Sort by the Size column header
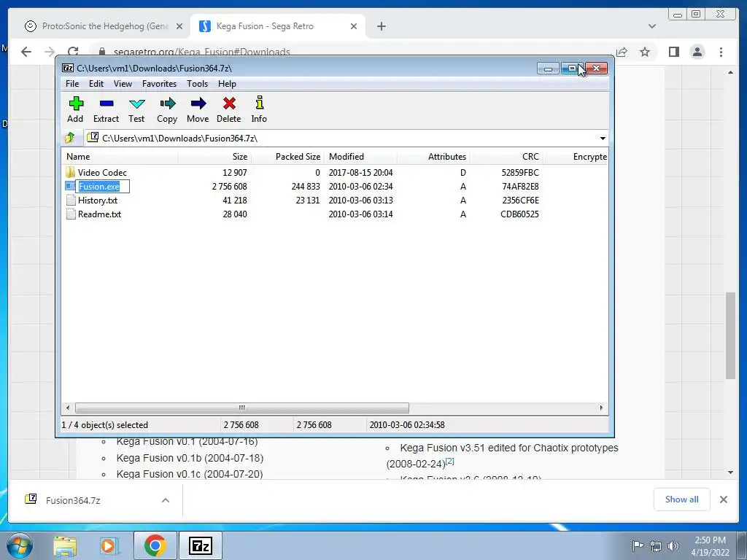 point(215,157)
